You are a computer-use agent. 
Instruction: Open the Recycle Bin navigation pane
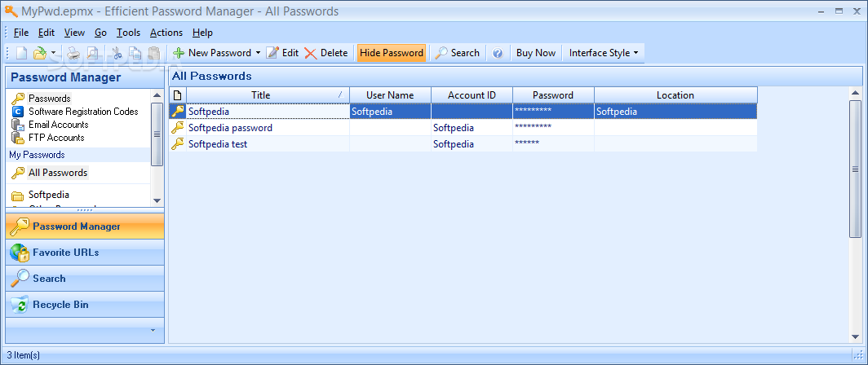click(x=85, y=304)
